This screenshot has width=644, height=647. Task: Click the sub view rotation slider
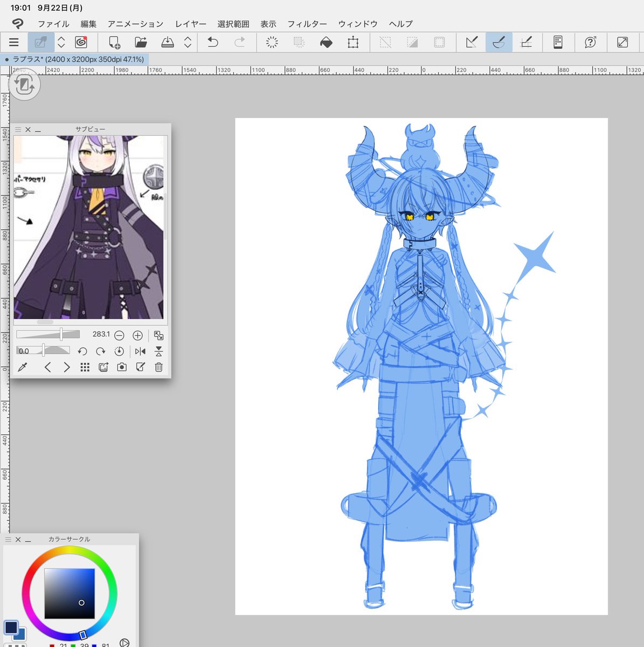(43, 351)
